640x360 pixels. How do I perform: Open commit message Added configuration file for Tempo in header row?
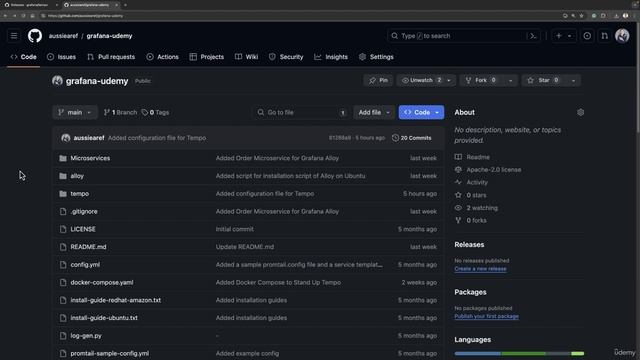click(x=157, y=138)
